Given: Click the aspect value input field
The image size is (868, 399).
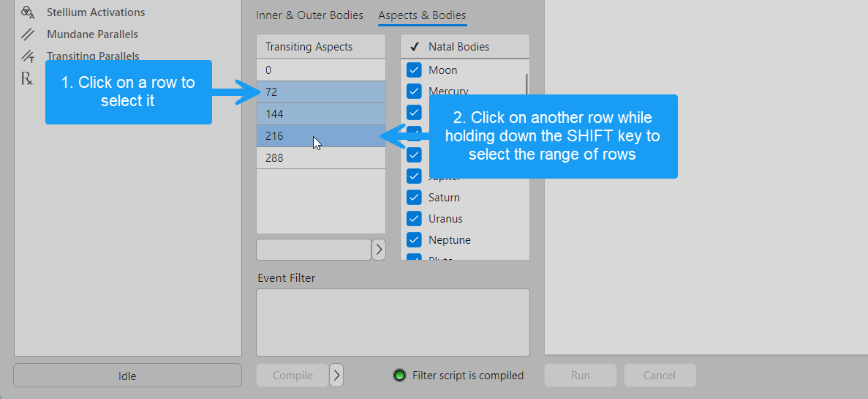Looking at the screenshot, I should point(313,250).
